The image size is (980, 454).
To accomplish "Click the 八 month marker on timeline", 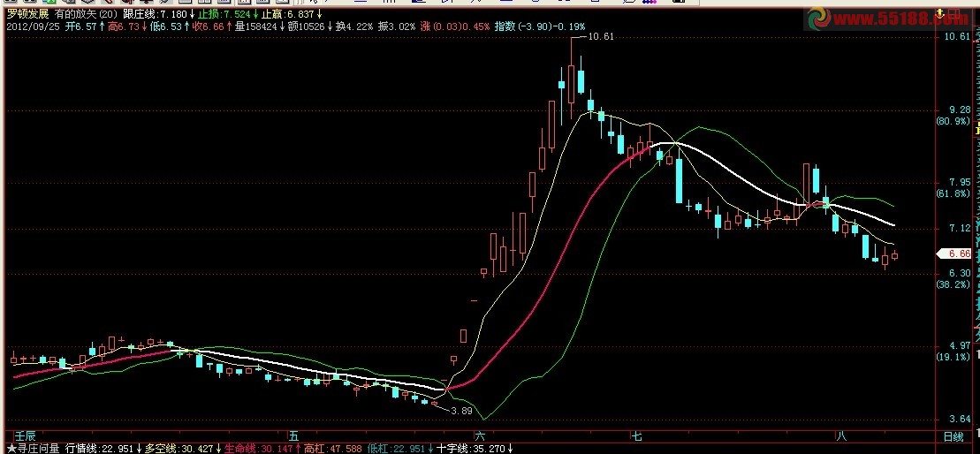I will pyautogui.click(x=841, y=435).
